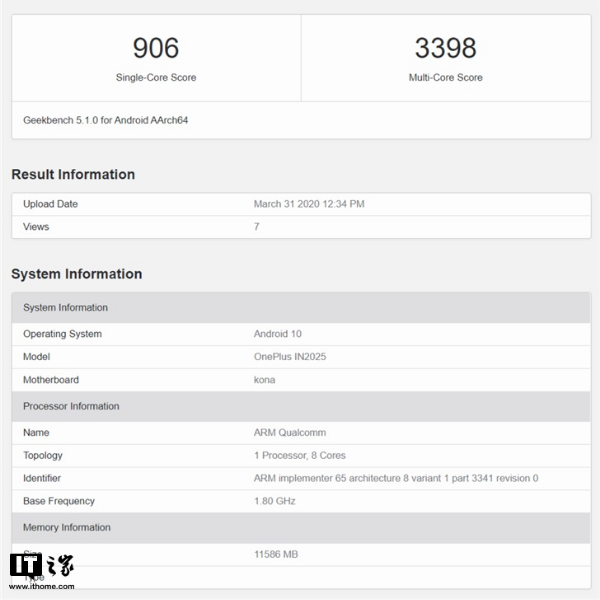Select the 'Android 10' value
Image resolution: width=600 pixels, height=600 pixels.
point(277,334)
